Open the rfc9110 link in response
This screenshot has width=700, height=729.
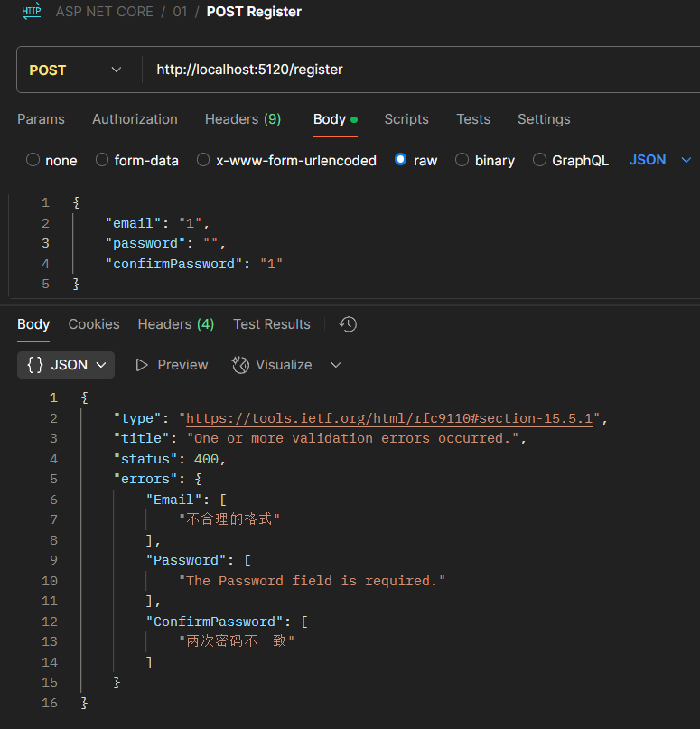point(388,418)
